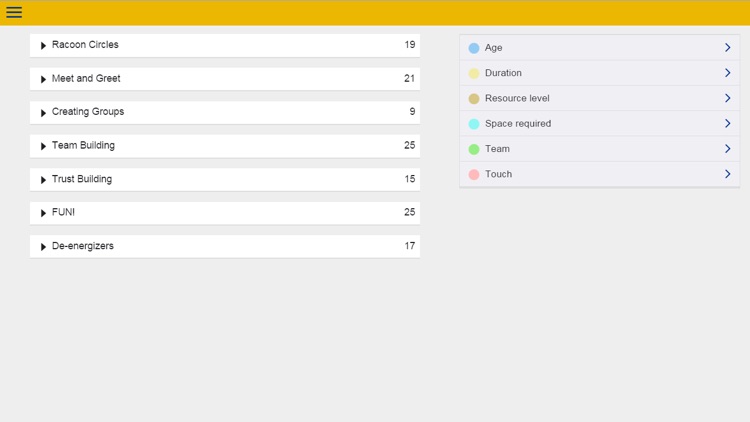Expand the Meet and Greet triangle
The height and width of the screenshot is (422, 750).
point(43,79)
